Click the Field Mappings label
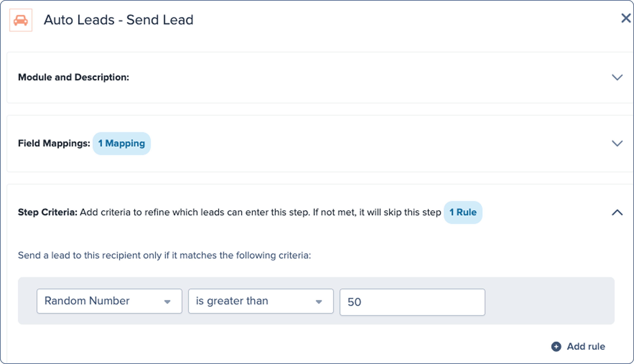Viewport: 634px width, 364px height. [54, 144]
